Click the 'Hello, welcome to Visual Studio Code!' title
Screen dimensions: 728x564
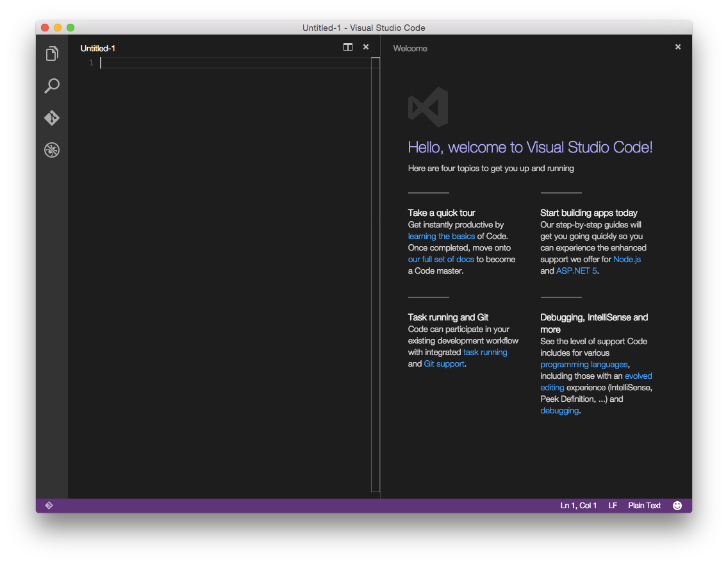[x=530, y=147]
